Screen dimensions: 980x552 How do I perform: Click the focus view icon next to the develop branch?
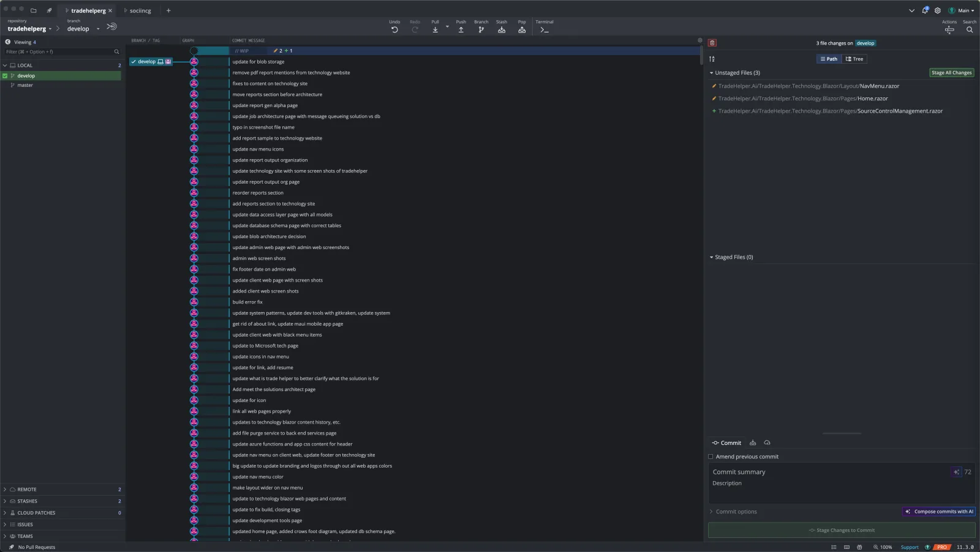111,26
